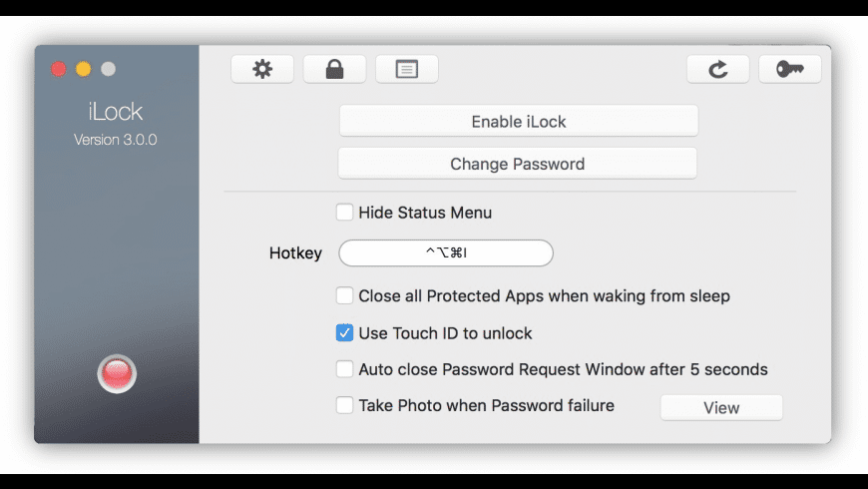Click the Enable iLock button
The height and width of the screenshot is (489, 868).
519,122
